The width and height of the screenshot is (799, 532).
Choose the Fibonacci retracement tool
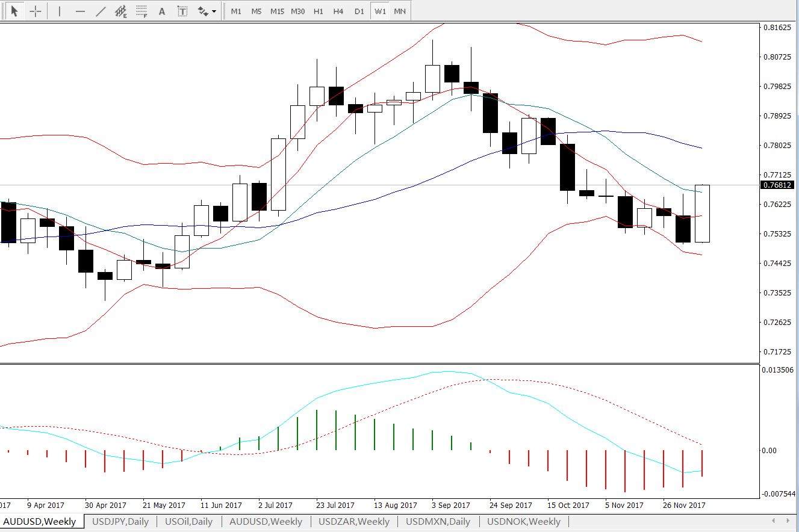tap(141, 11)
